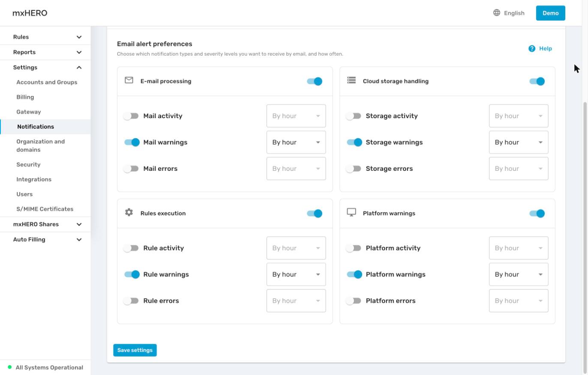Click the Demo account button
588x375 pixels.
coord(550,13)
